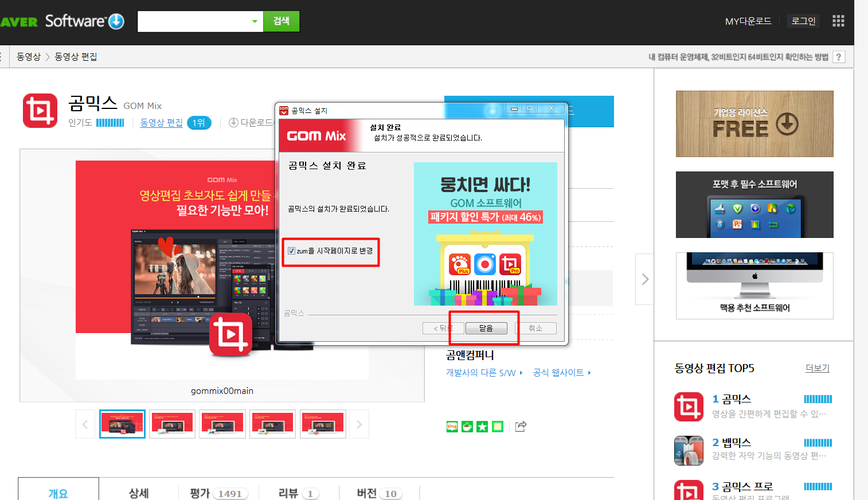Select the fourth screenshot thumbnail
This screenshot has width=868, height=500.
coord(273,424)
